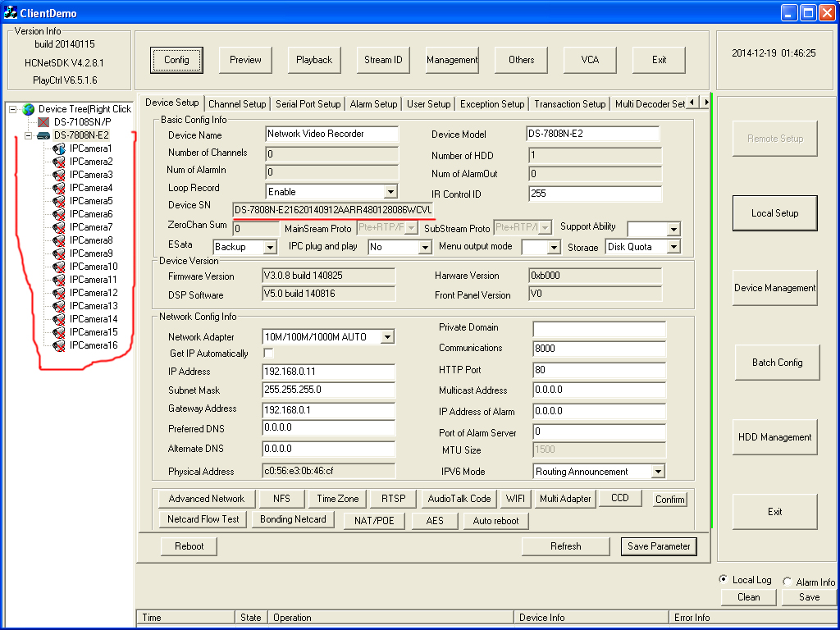Click the IPCamera12 camera icon

(59, 293)
